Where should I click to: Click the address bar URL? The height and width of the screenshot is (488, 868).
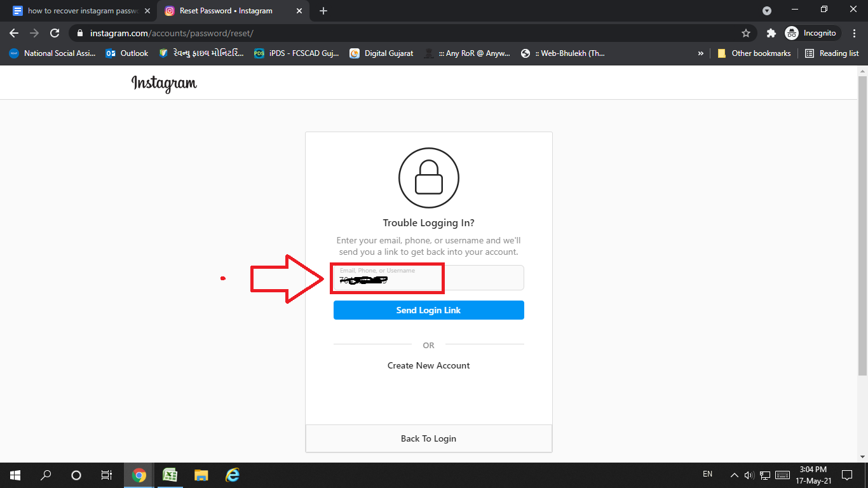pos(172,33)
